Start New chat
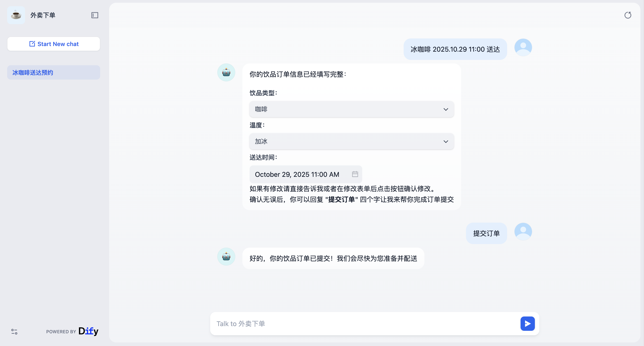644x346 pixels. (x=53, y=44)
